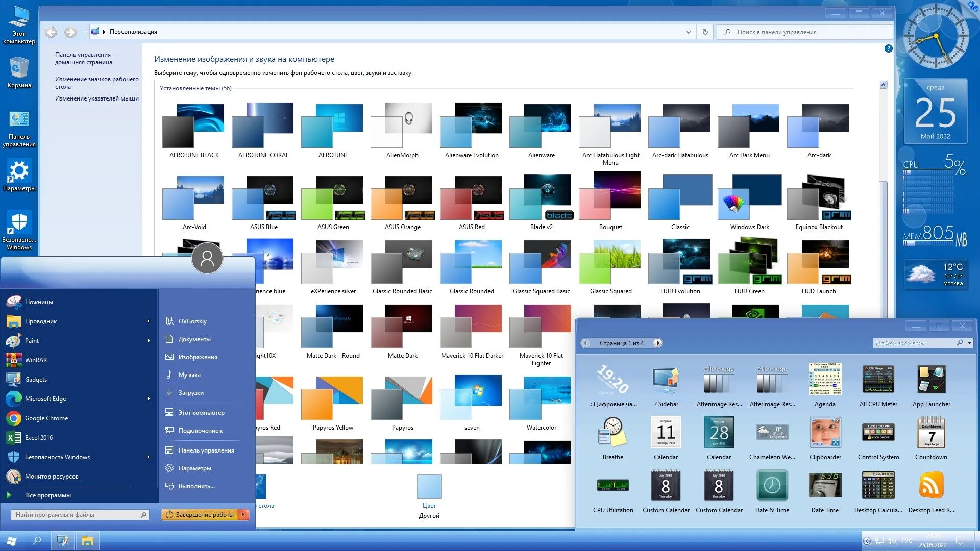
Task: Expand the Microsoft Edge submenu arrow
Action: 149,399
